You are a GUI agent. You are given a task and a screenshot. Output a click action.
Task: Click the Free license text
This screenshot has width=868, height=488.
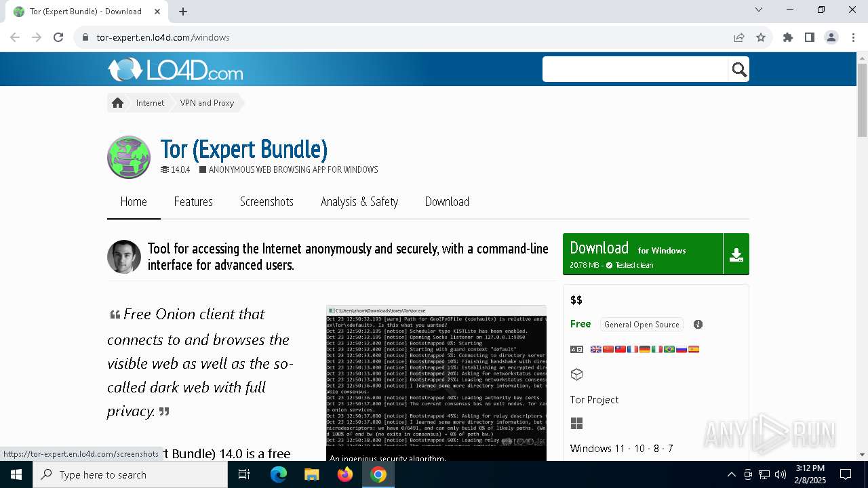580,324
